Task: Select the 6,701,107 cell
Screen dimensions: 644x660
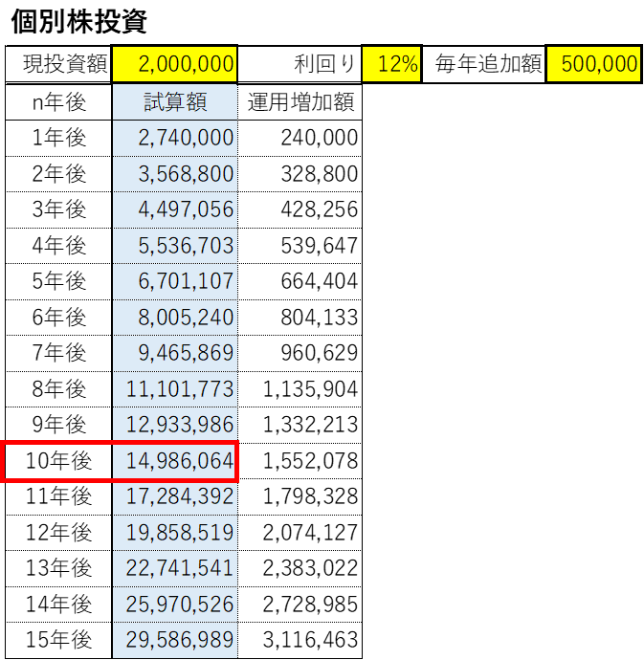Action: 175,281
